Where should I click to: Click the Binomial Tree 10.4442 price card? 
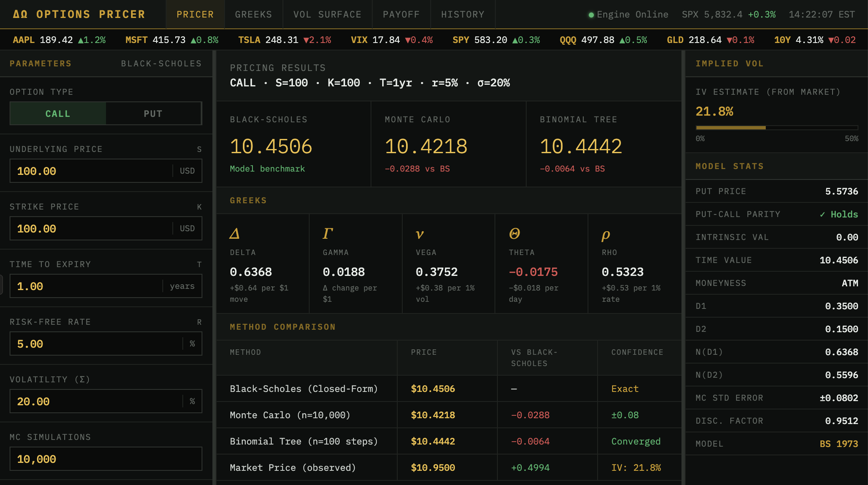click(604, 144)
